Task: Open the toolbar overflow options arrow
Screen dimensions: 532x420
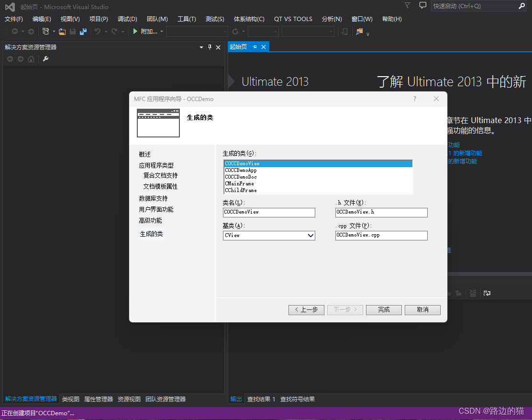Action: pyautogui.click(x=368, y=34)
